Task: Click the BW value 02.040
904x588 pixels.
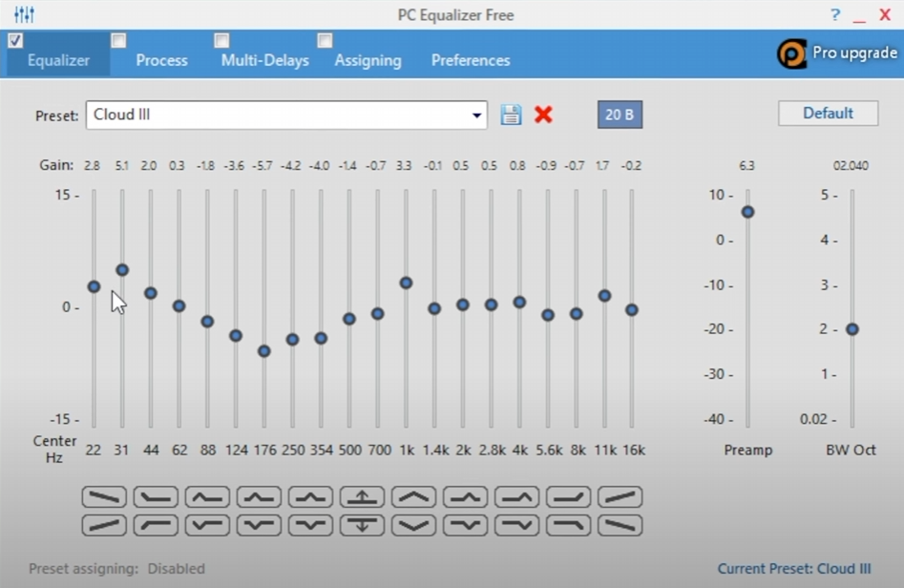Action: point(851,166)
